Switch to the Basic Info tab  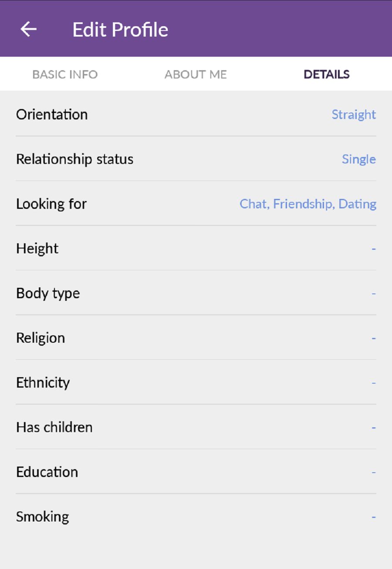65,74
